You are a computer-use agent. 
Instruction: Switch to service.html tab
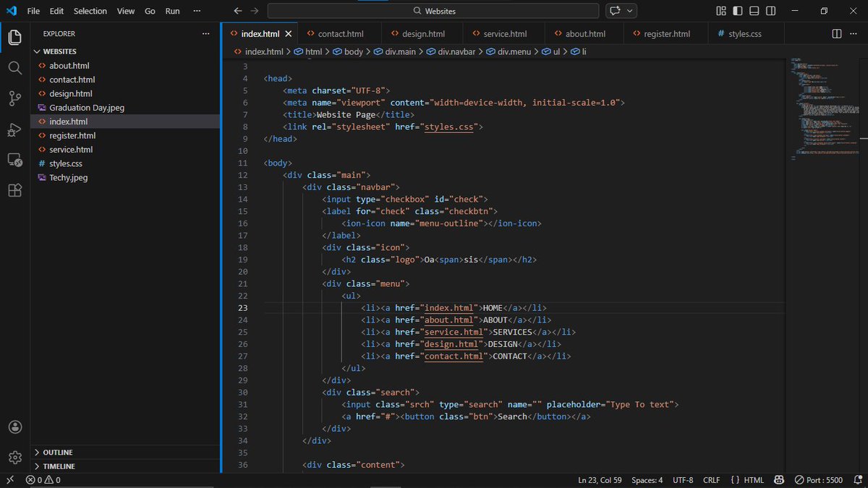(x=505, y=34)
